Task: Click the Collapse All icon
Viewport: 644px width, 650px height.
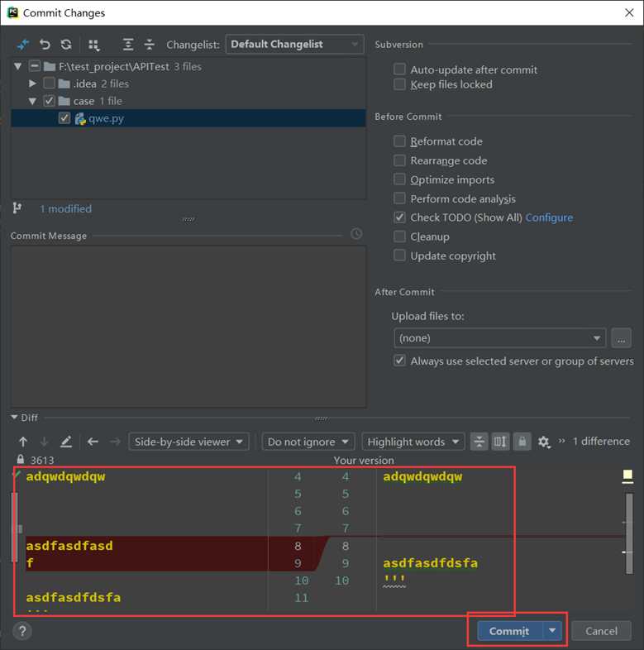Action: [150, 45]
